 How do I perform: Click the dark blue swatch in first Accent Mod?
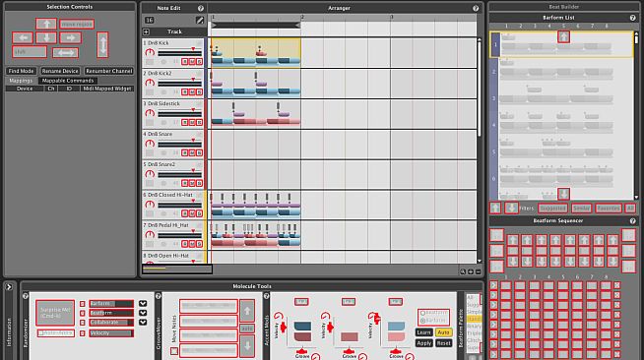pyautogui.click(x=302, y=327)
